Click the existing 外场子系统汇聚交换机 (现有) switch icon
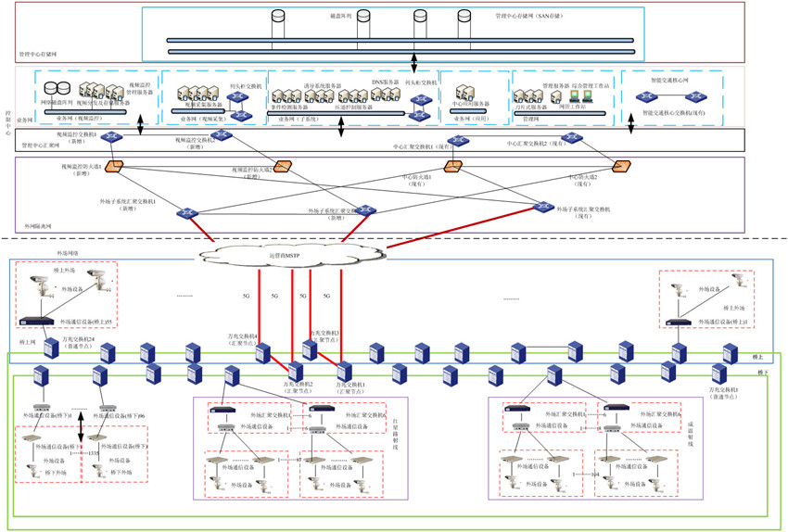Image resolution: width=788 pixels, height=532 pixels. pos(543,207)
